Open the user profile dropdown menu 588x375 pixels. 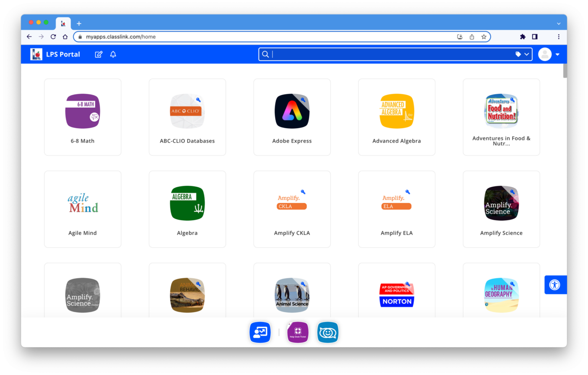click(549, 54)
